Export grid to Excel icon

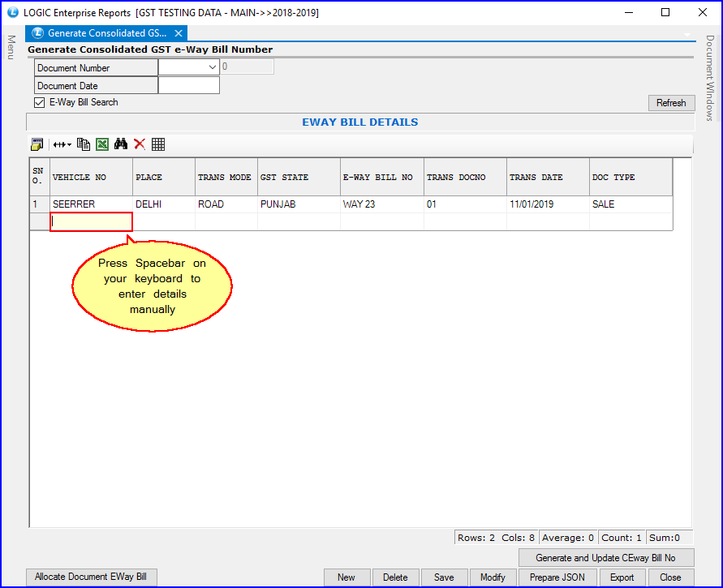(102, 144)
